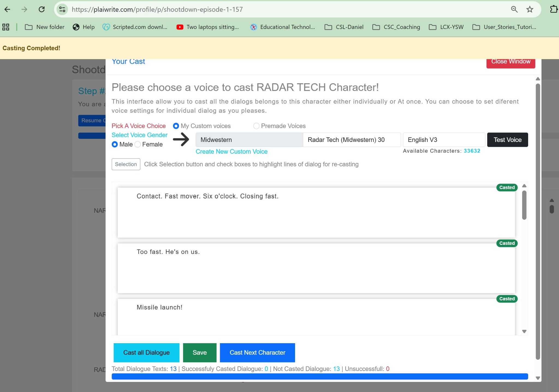Image resolution: width=559 pixels, height=392 pixels.
Task: Open the New folder bookmark
Action: (44, 27)
